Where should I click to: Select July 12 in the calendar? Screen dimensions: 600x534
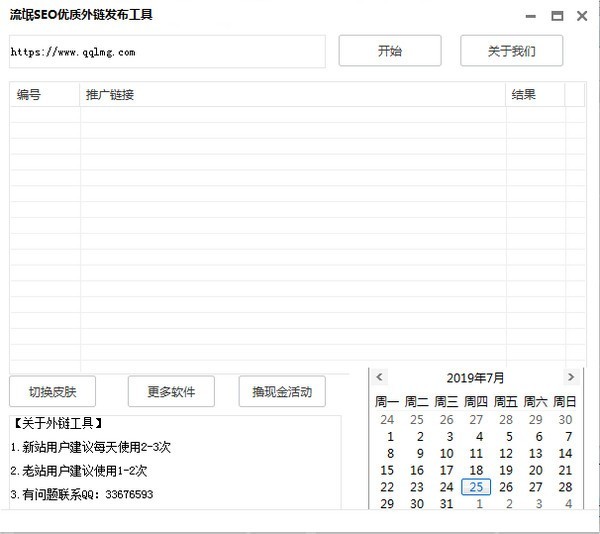(506, 453)
